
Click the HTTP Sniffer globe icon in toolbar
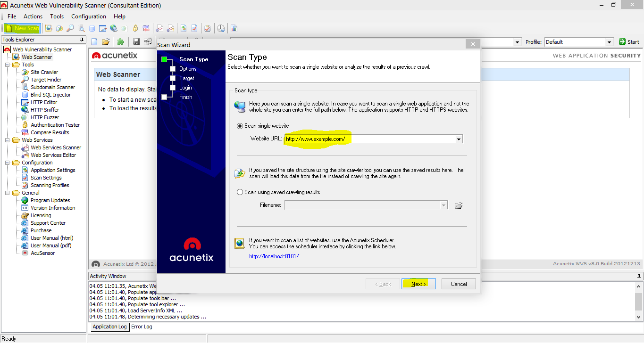(114, 28)
